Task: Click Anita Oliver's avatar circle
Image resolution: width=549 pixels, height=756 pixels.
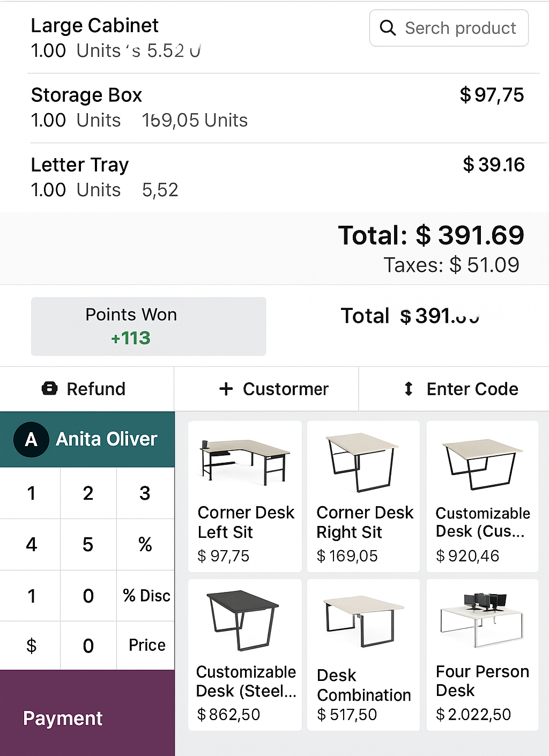Action: 31,439
